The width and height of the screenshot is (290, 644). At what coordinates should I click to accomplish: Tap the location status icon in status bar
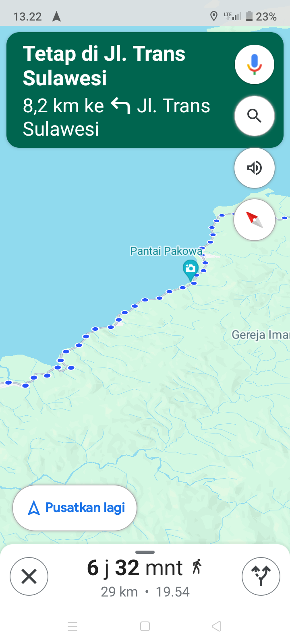pos(214,16)
